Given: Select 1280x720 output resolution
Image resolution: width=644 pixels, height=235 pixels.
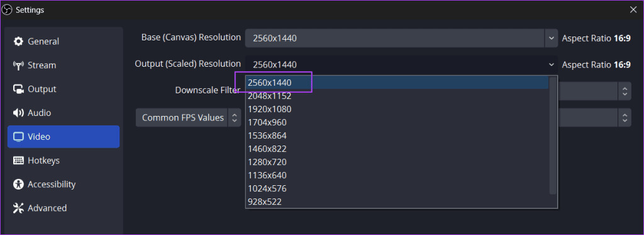Looking at the screenshot, I should 397,162.
